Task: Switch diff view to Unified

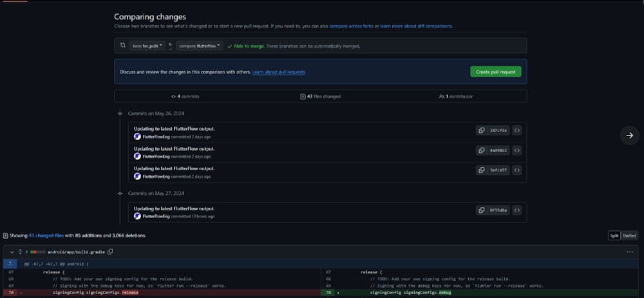Action: (629, 235)
